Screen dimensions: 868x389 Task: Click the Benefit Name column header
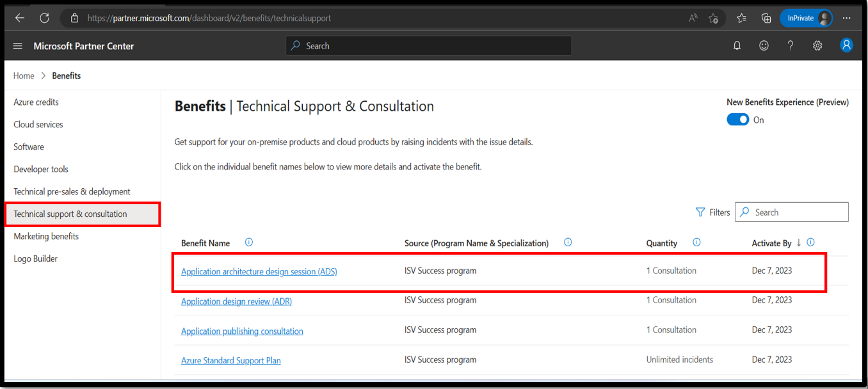[205, 243]
